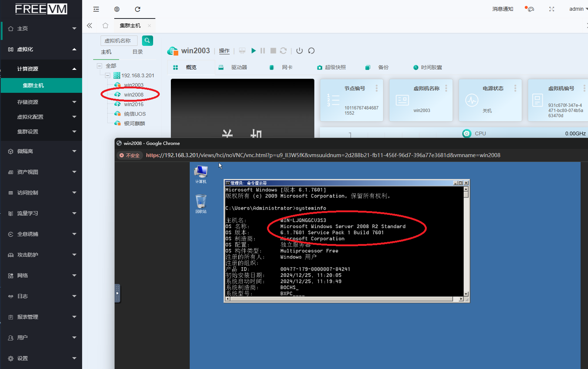Image resolution: width=588 pixels, height=369 pixels.
Task: Click the green search magnifier button
Action: coord(147,41)
